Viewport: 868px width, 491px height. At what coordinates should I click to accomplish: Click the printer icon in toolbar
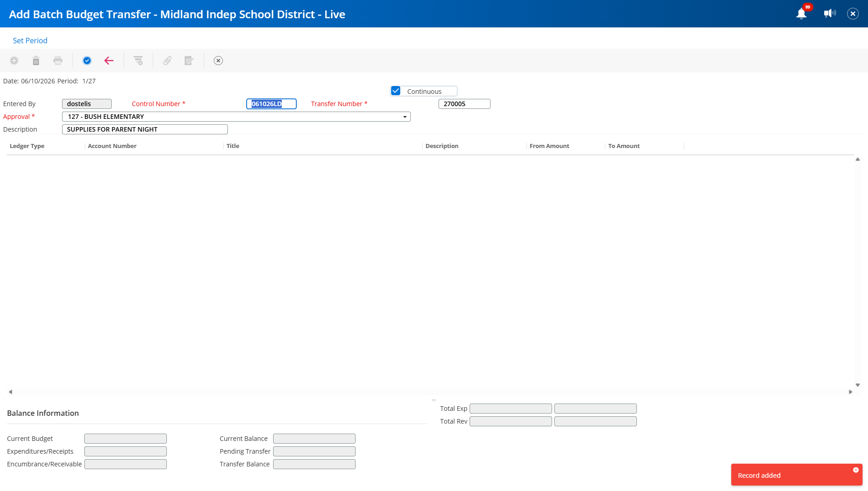pos(58,61)
